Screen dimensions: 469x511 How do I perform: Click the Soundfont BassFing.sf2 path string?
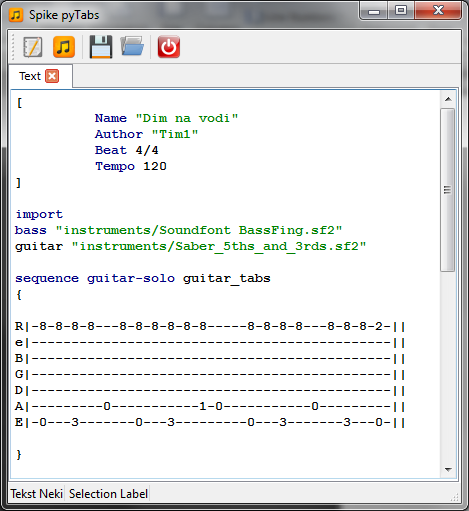199,230
